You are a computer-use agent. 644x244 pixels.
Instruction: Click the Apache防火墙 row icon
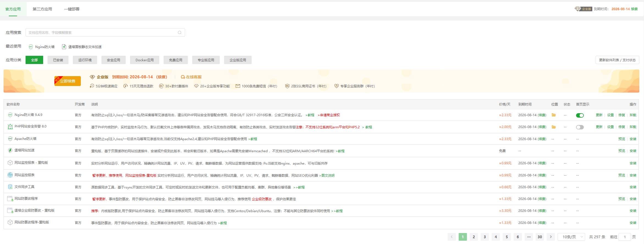[10, 139]
